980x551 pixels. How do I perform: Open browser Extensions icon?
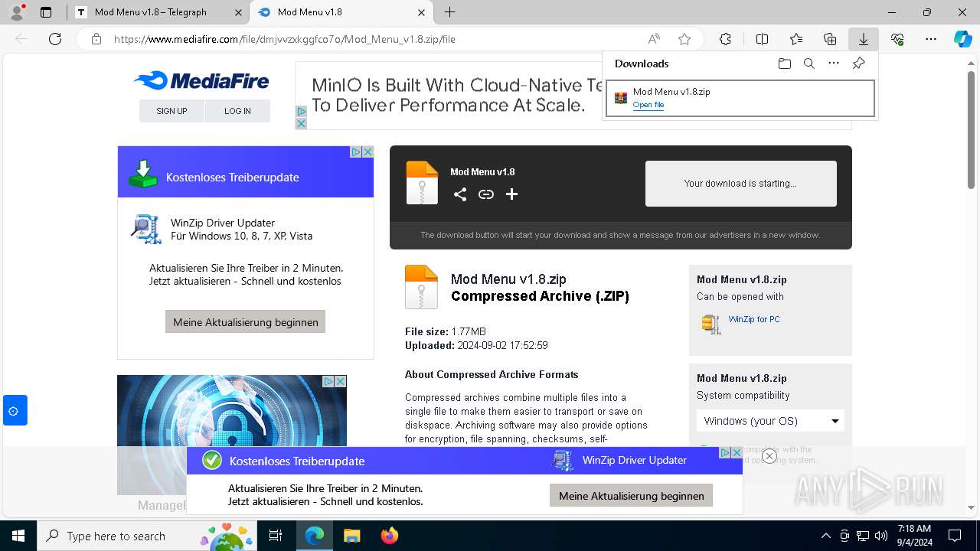[x=725, y=39]
